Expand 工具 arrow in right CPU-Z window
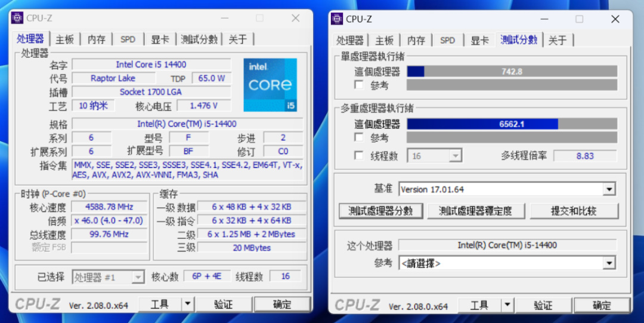This screenshot has height=323, width=644. point(507,305)
